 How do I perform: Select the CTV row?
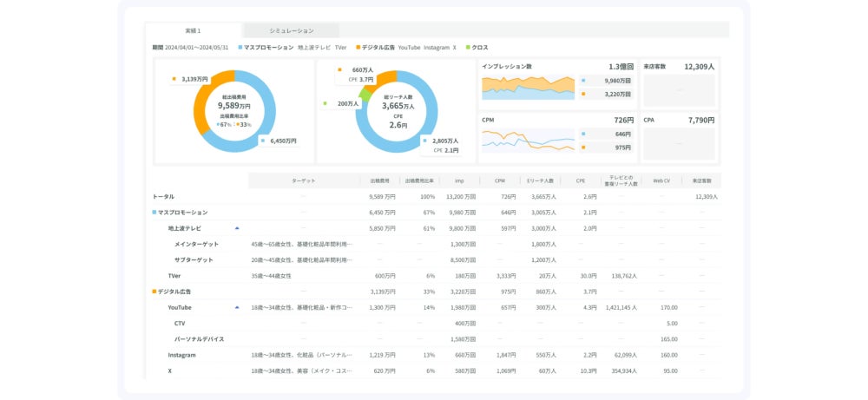(437, 323)
